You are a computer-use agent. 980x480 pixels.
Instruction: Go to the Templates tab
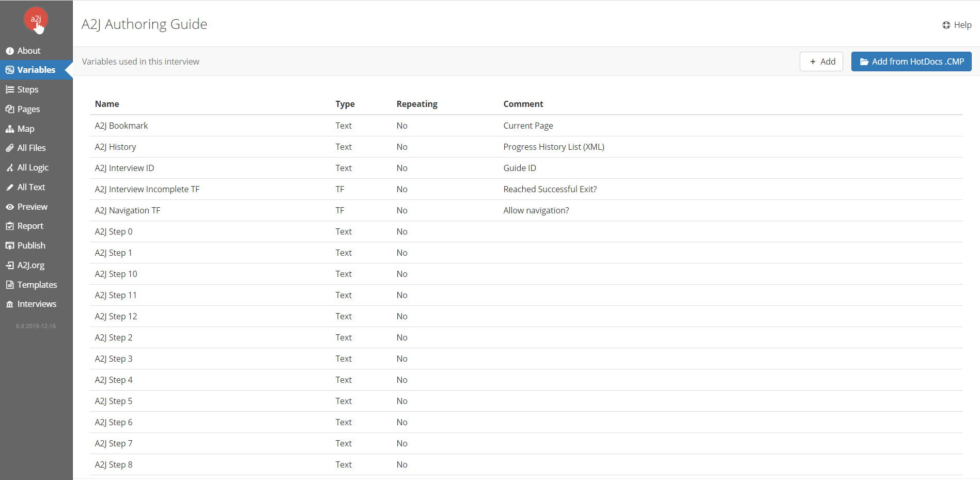coord(37,285)
